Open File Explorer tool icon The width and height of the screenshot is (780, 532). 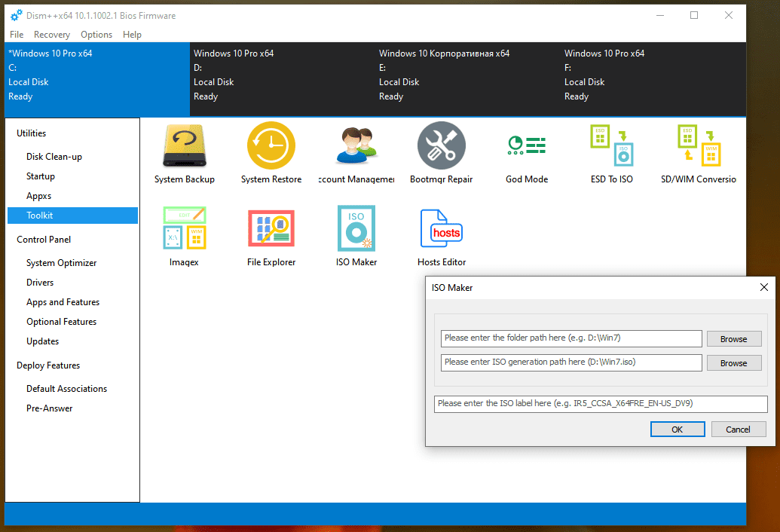(271, 228)
